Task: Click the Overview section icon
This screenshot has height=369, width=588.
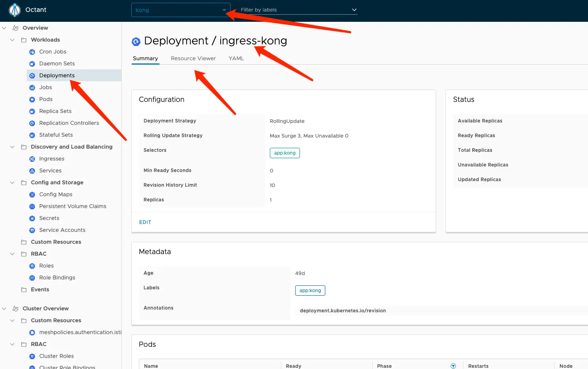Action: (15, 28)
